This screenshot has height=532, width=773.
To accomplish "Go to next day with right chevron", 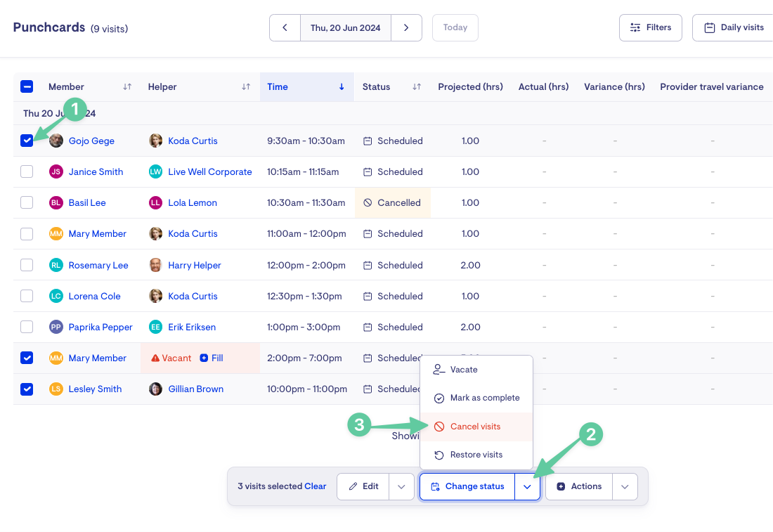I will pyautogui.click(x=406, y=27).
